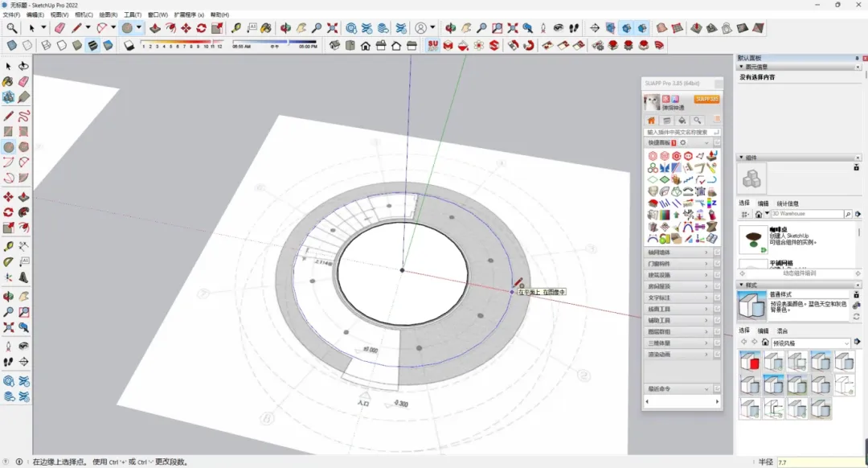Activate the Tape Measure tool

236,28
